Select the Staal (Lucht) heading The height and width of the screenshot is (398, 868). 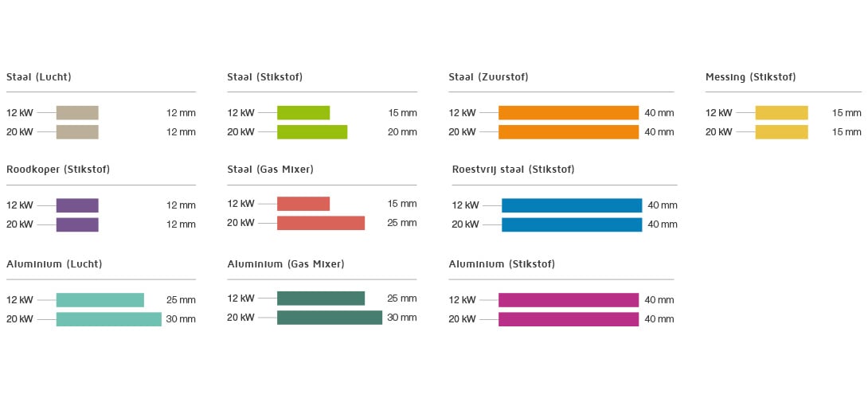click(39, 77)
